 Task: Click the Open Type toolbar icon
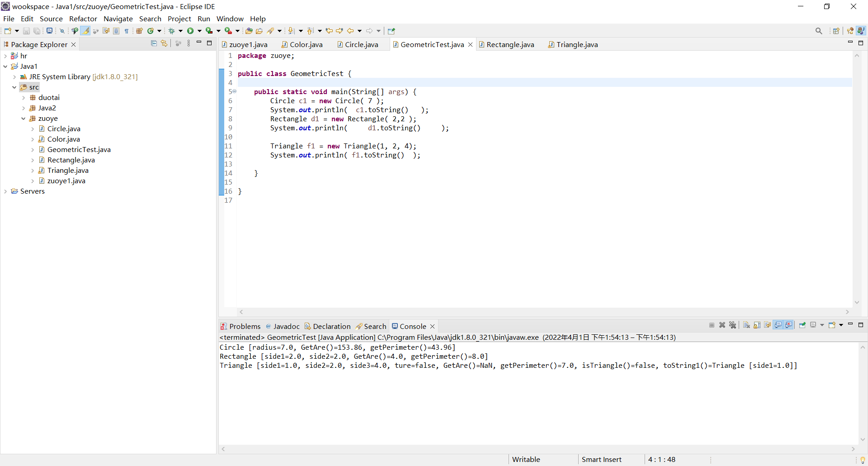click(249, 31)
